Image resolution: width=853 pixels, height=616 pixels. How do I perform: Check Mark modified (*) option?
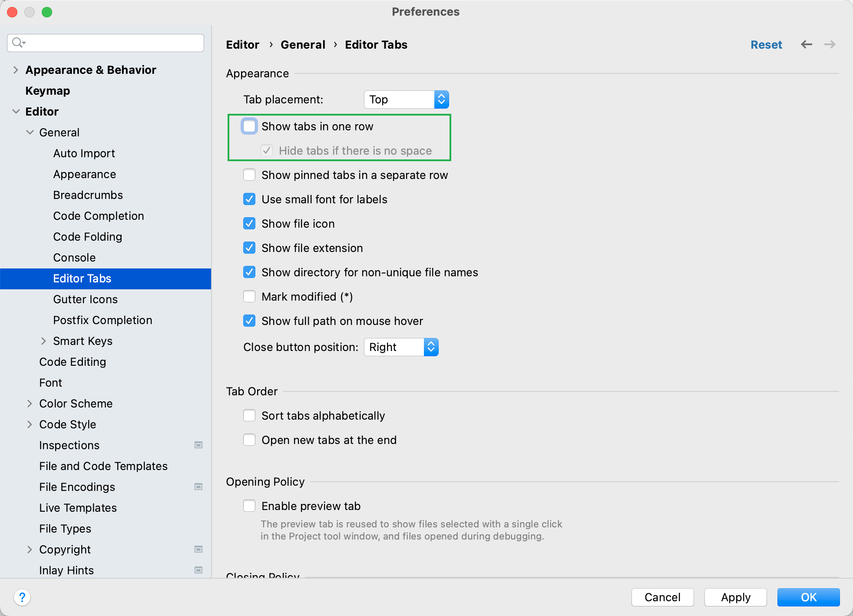[249, 297]
